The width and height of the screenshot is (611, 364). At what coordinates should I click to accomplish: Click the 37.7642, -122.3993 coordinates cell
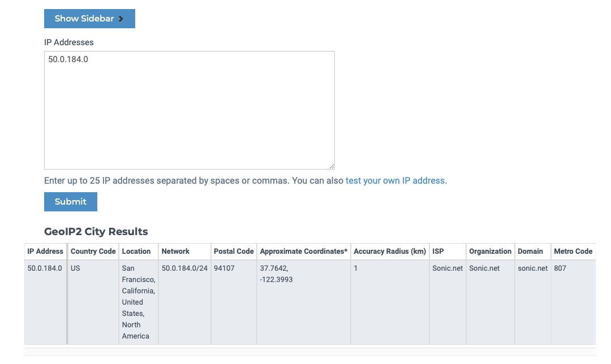tap(304, 302)
